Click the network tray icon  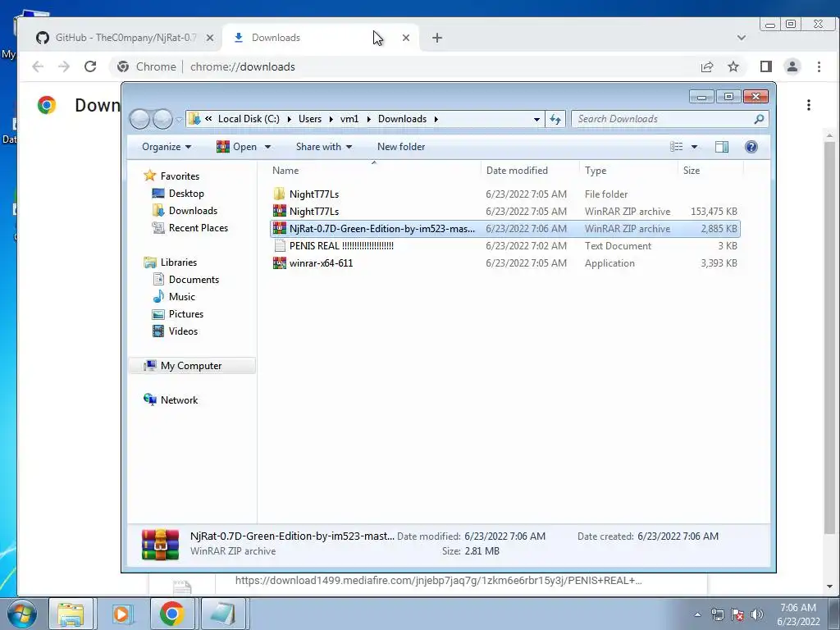717,614
